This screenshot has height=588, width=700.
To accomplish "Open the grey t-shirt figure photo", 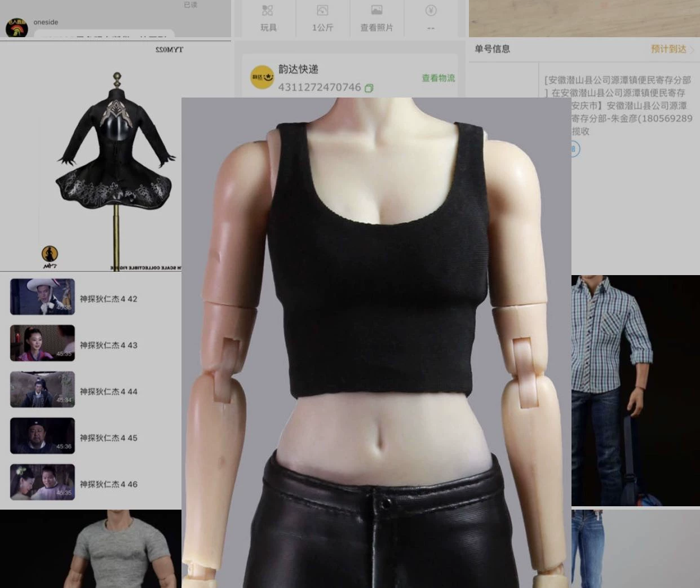I will tap(91, 549).
